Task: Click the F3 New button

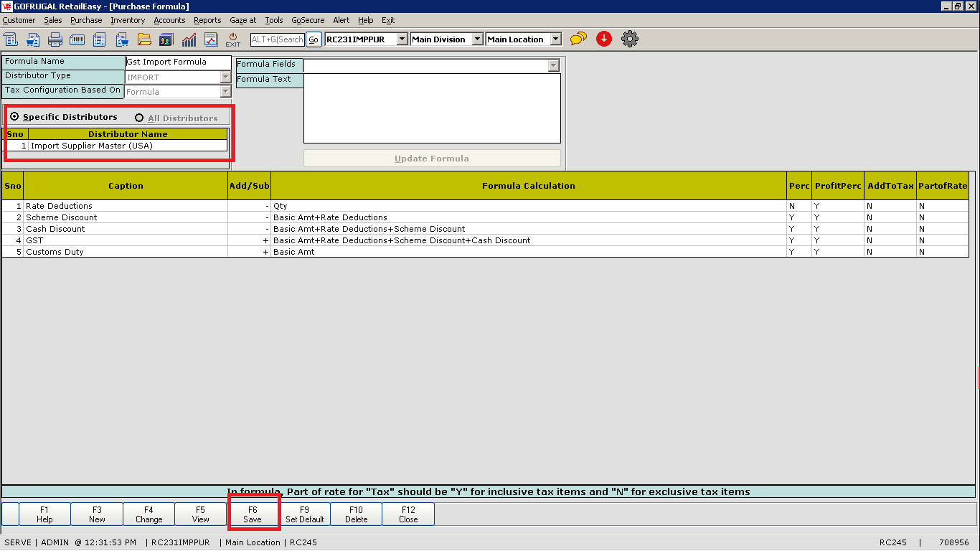Action: click(97, 514)
